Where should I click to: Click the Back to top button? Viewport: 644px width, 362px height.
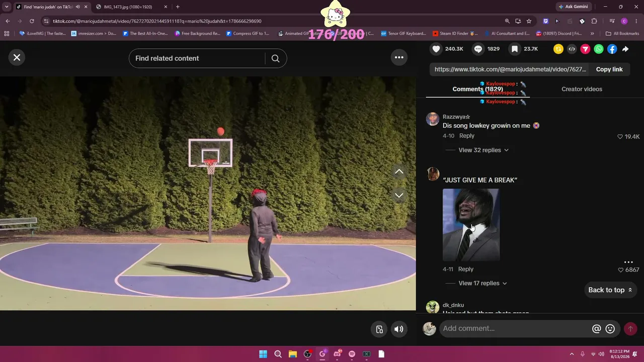[610, 290]
